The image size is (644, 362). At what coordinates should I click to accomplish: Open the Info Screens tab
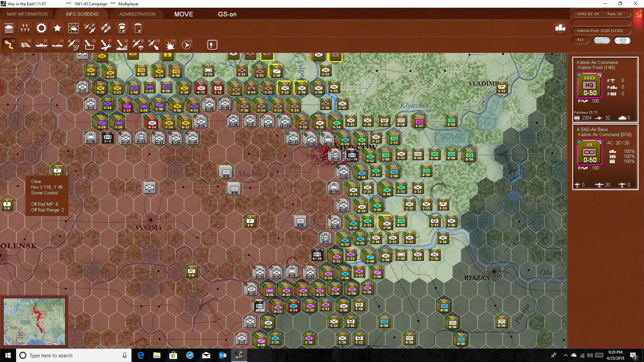pos(82,14)
